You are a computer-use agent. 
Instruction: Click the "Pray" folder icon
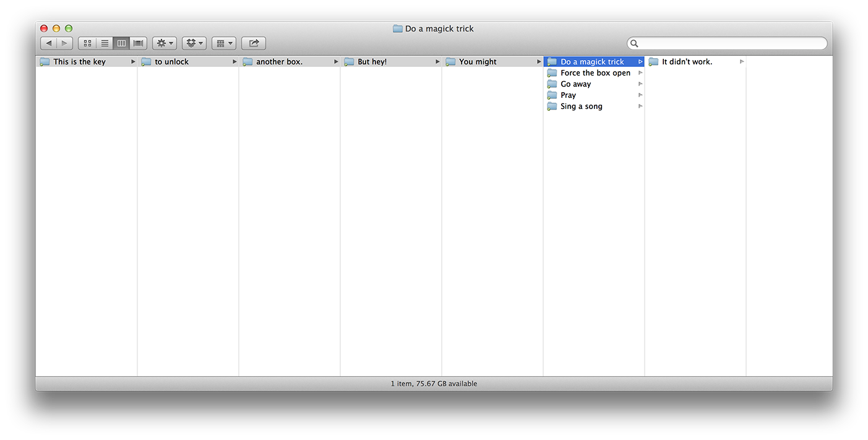(x=552, y=95)
